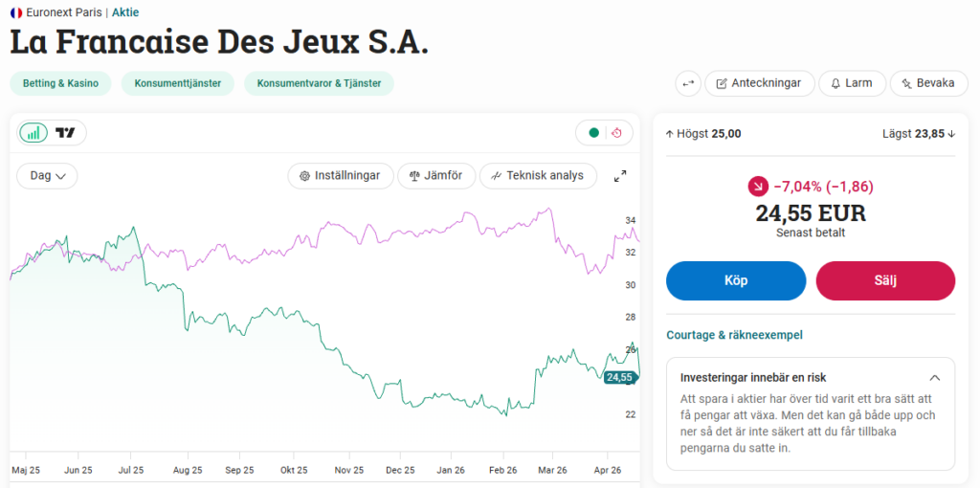Collapse the Investeringar innebär en risk panel
The height and width of the screenshot is (488, 980).
click(935, 378)
